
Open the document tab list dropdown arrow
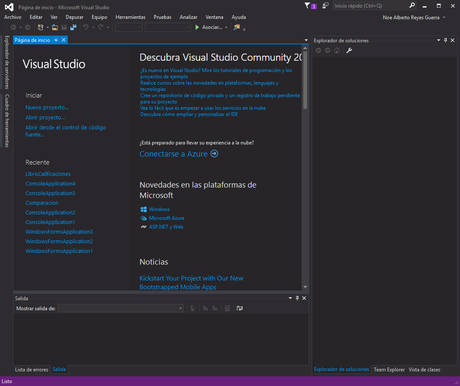tap(306, 40)
